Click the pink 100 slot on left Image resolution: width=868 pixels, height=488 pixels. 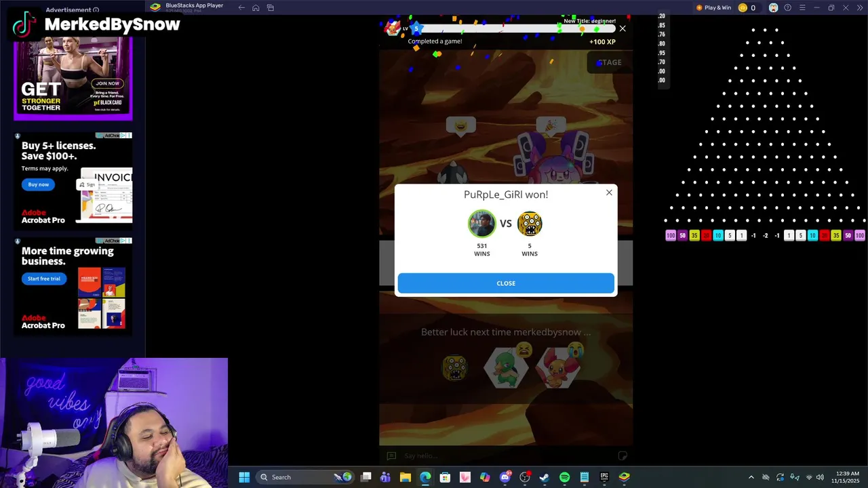pyautogui.click(x=671, y=235)
